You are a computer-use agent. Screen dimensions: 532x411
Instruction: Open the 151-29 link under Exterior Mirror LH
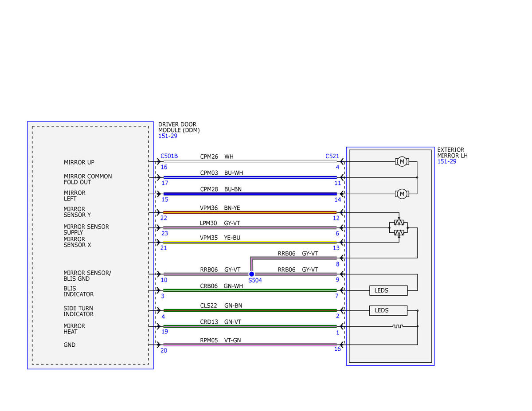pyautogui.click(x=447, y=161)
